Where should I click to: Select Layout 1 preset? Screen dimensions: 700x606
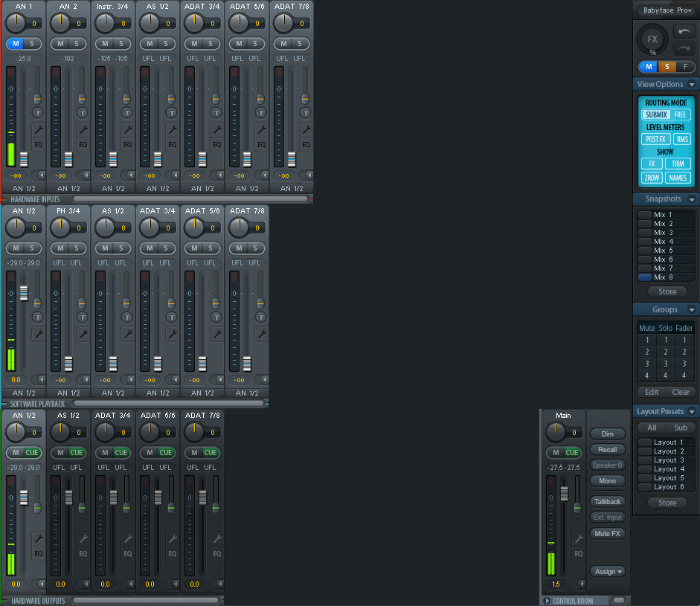pyautogui.click(x=666, y=442)
